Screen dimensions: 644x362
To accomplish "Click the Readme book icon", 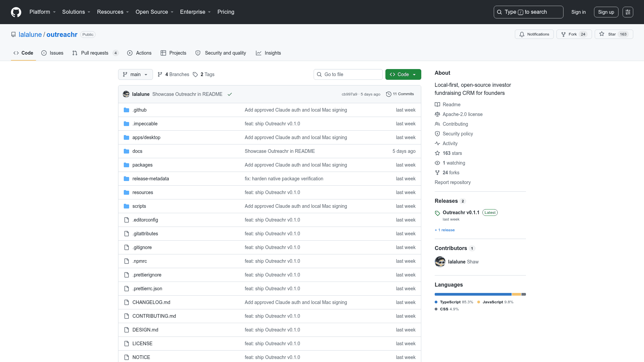I will (x=437, y=105).
